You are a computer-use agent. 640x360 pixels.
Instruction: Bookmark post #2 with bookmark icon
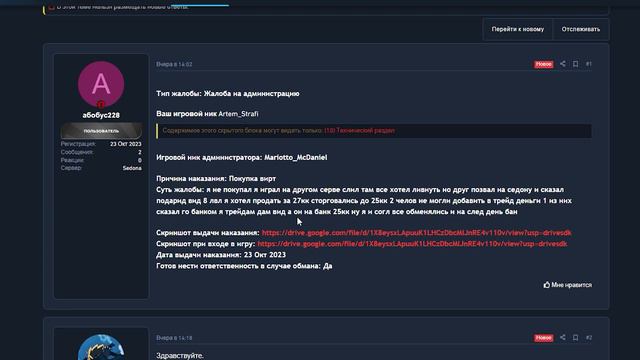point(576,338)
